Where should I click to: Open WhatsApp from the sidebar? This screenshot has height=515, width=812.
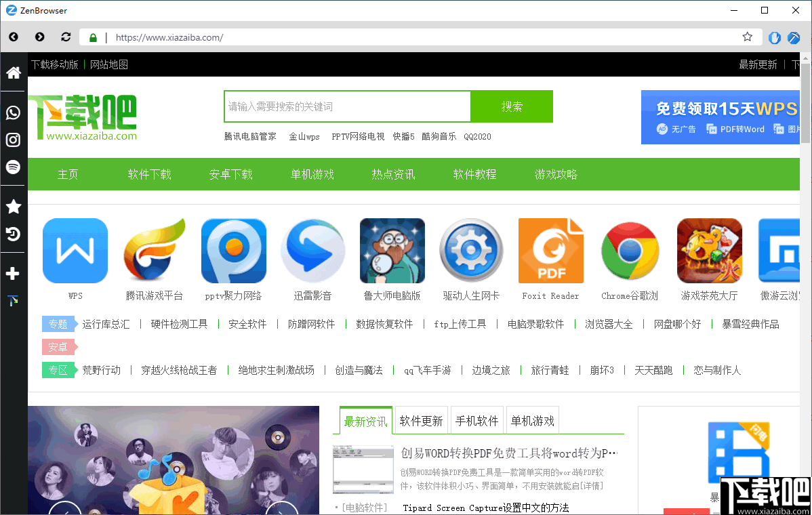click(13, 112)
